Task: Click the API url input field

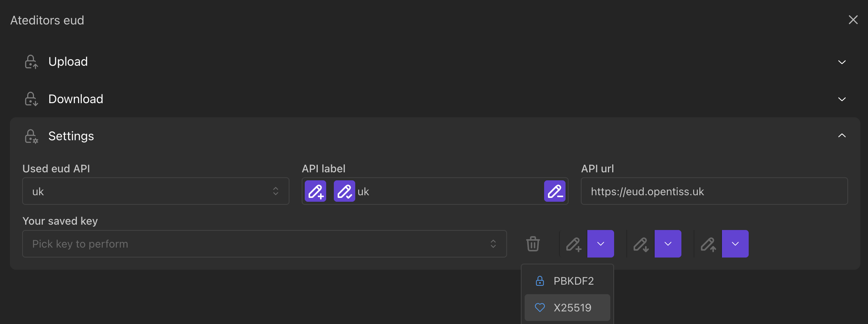Action: tap(714, 191)
